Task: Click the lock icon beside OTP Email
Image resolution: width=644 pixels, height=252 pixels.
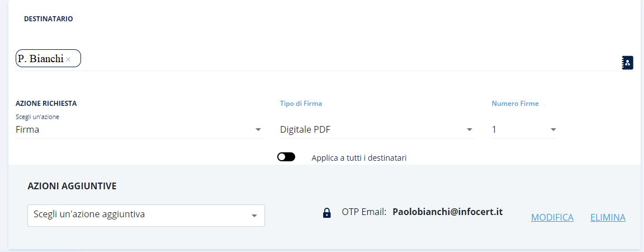Action: click(327, 213)
